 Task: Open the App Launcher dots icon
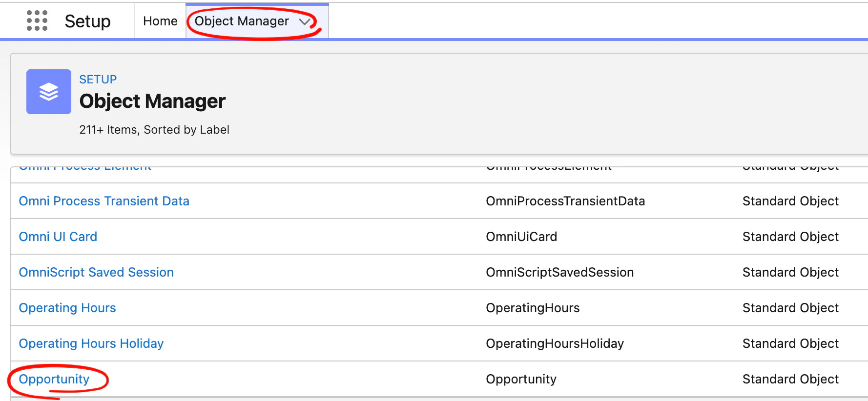tap(37, 20)
